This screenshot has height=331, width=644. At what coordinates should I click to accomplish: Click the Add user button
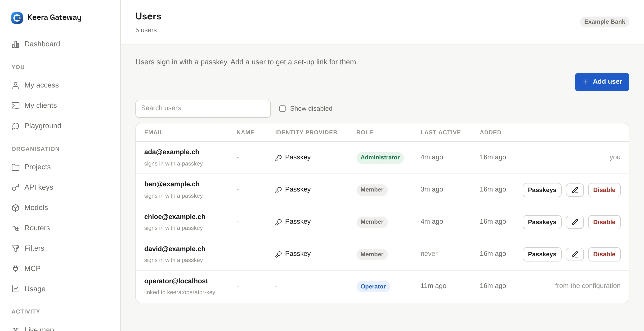(x=602, y=82)
